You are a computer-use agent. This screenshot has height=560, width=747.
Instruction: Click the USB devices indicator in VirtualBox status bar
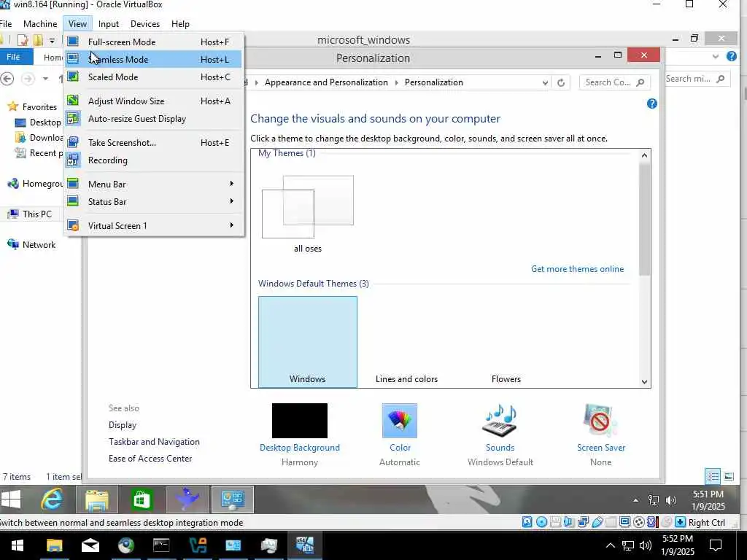pyautogui.click(x=597, y=522)
